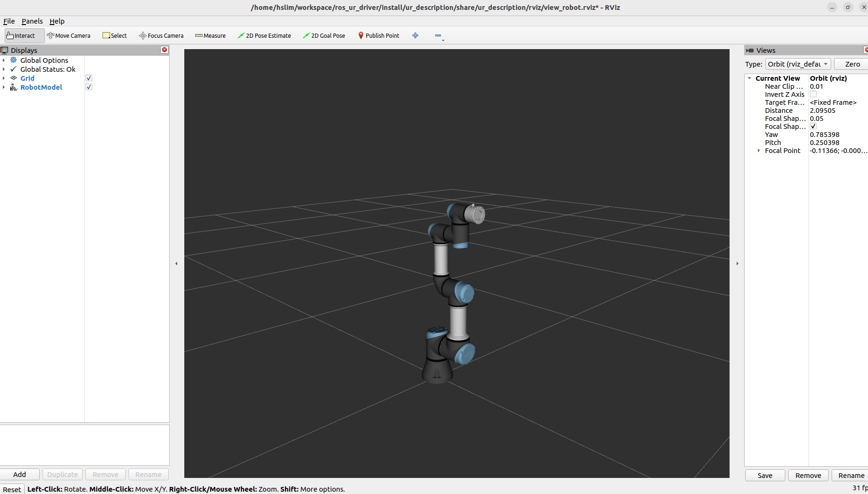Click the Displays panel monitor icon
Screen dimensions: 868x494
pos(4,50)
